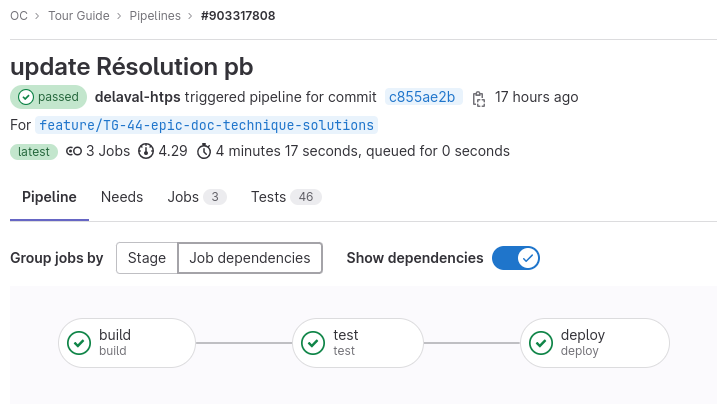The width and height of the screenshot is (717, 404).
Task: Switch to the Needs tab
Action: 122,197
